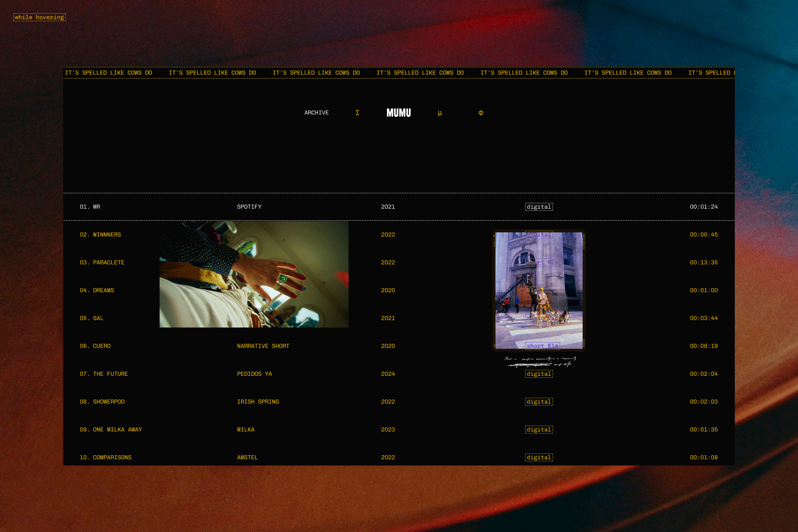Open the 04. DREAMS project

coord(97,291)
